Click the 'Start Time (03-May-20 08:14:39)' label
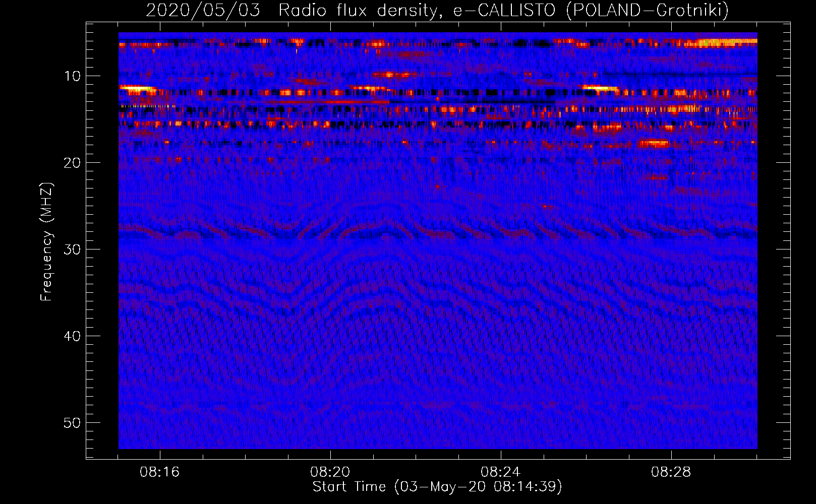 pyautogui.click(x=437, y=487)
